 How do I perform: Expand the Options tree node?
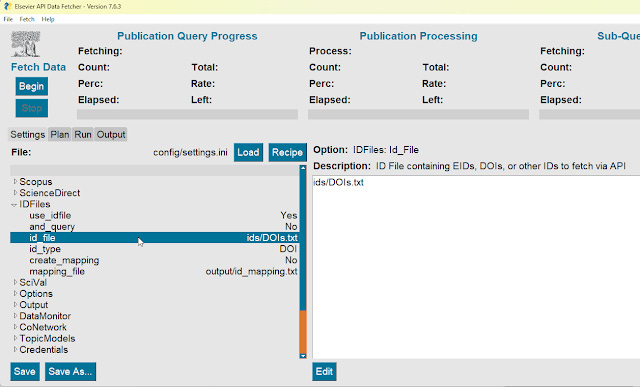[15, 293]
